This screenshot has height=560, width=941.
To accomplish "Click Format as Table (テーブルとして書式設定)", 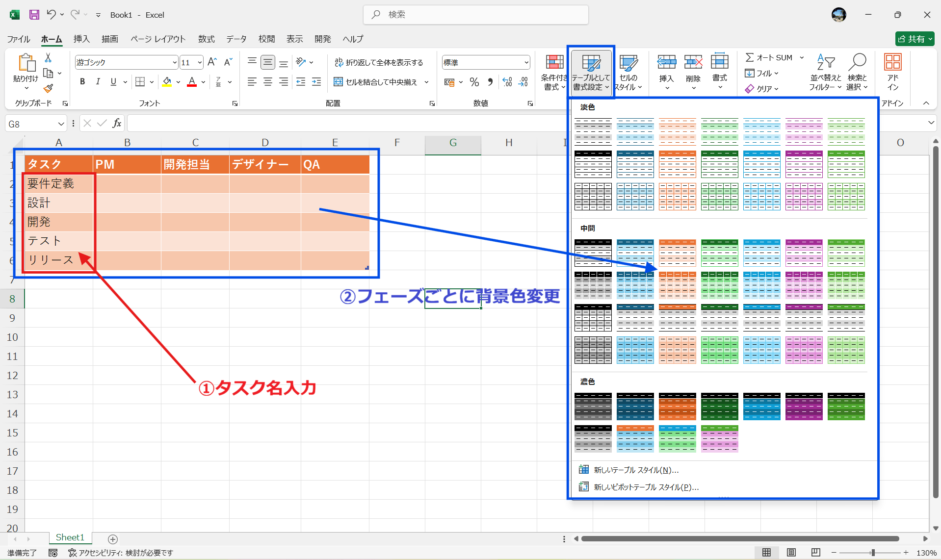I will point(591,73).
